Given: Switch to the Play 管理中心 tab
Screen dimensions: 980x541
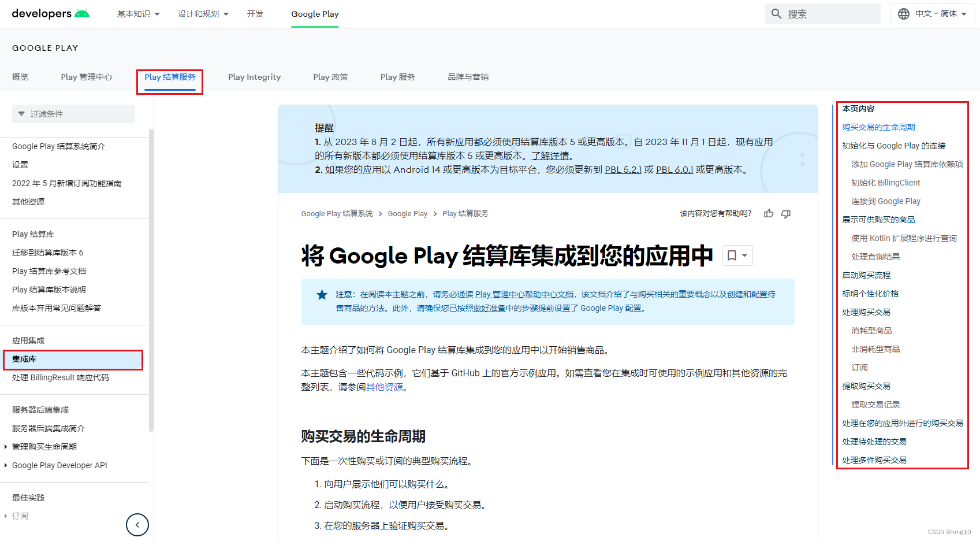Looking at the screenshot, I should 87,77.
